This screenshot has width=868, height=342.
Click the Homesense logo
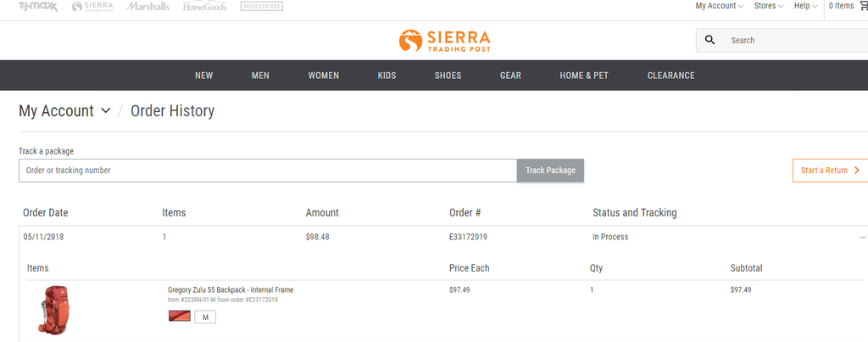click(262, 7)
